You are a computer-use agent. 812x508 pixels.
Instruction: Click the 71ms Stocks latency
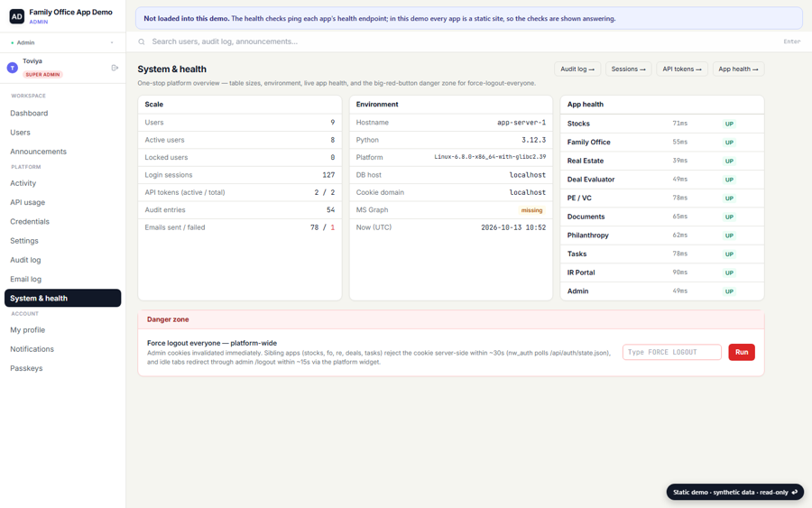[680, 124]
